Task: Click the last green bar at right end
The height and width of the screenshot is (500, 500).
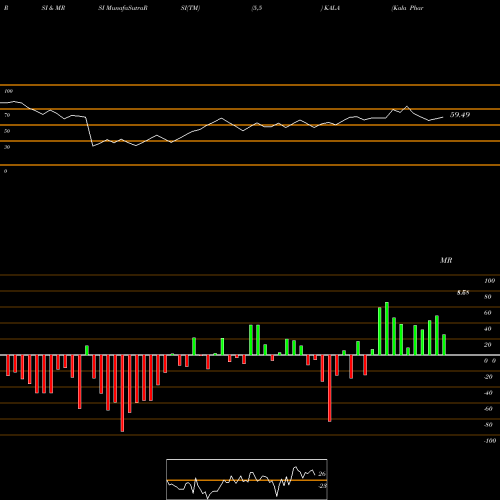Action: [x=444, y=345]
